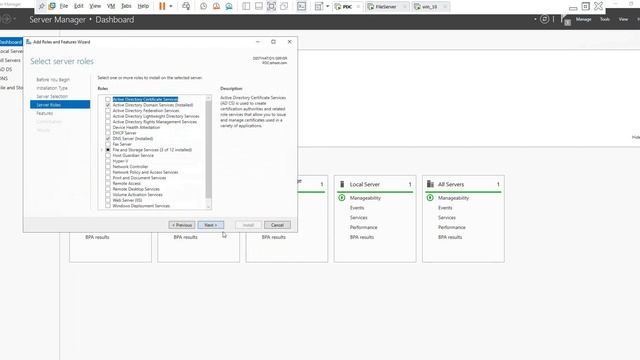
Task: Revert the VM to its snapshot
Action: click(216, 6)
